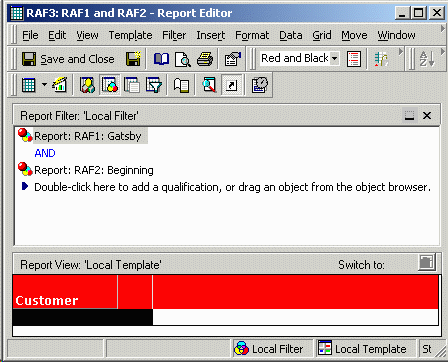448x362 pixels.
Task: Click the Save As disk icon with sparkle
Action: point(133,59)
